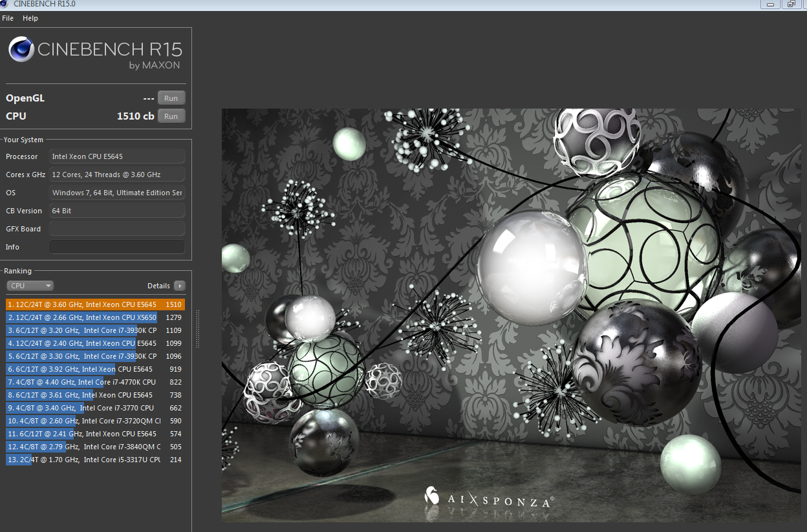The width and height of the screenshot is (807, 532).
Task: Select ranking entry 5 scoring 1096
Action: tap(96, 356)
